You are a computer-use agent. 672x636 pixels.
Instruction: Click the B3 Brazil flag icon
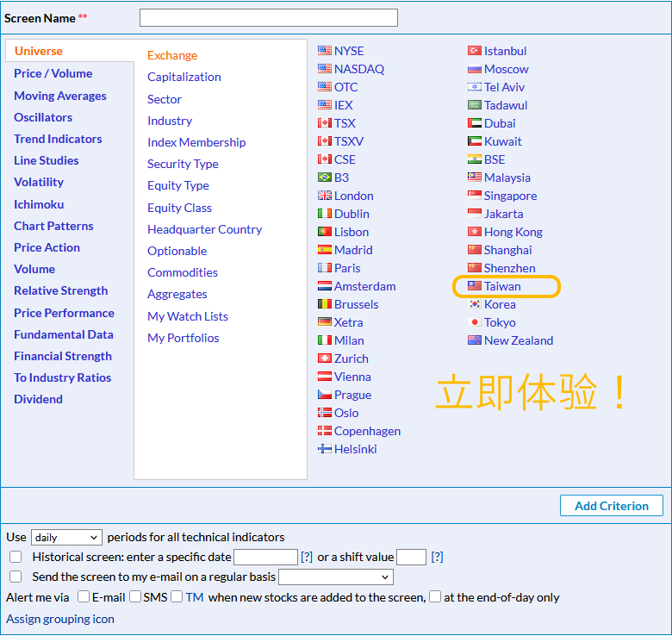click(x=325, y=177)
